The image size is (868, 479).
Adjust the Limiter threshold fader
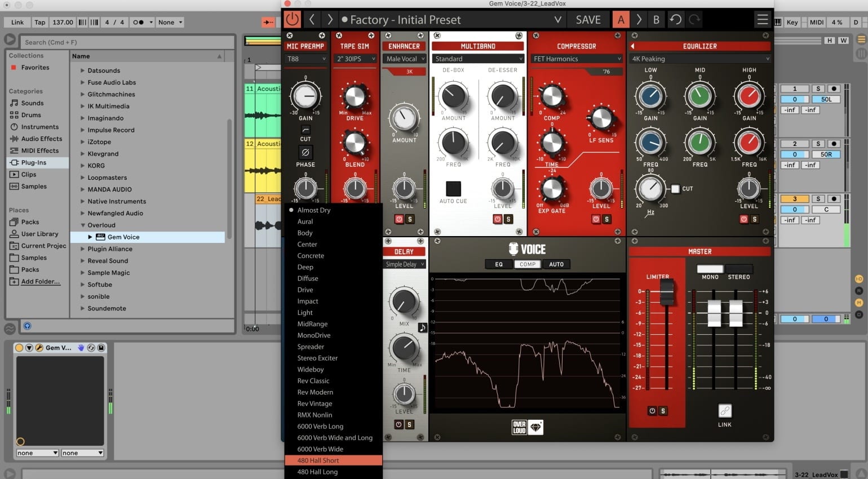667,292
